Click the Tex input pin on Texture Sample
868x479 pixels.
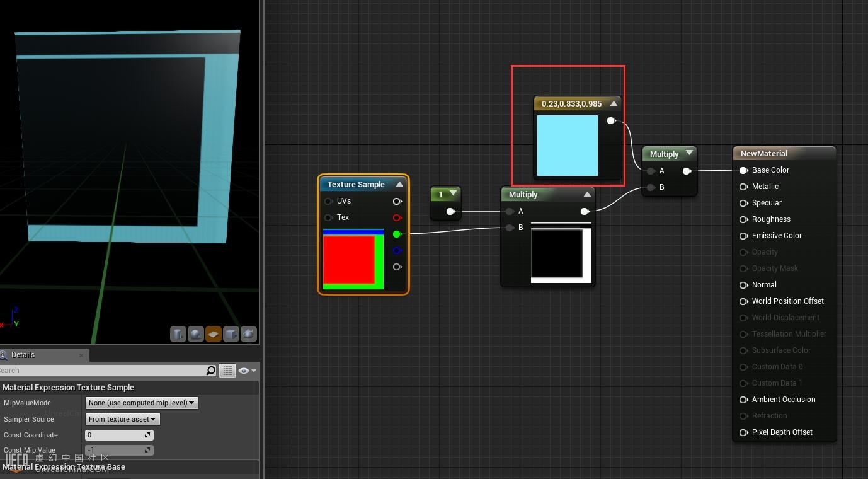328,217
